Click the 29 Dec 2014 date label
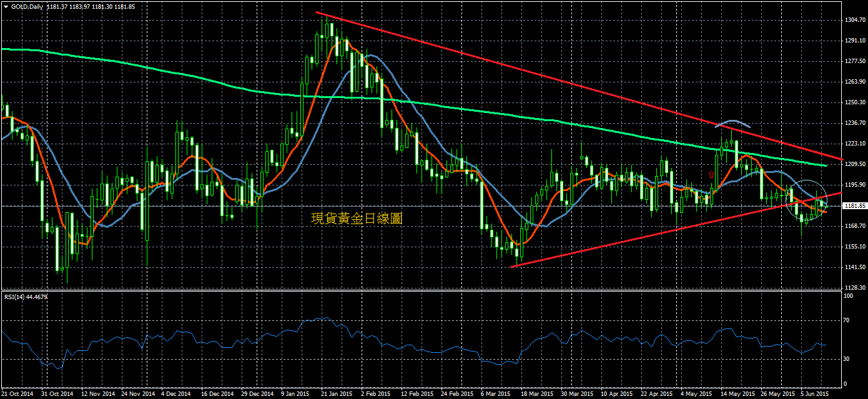The width and height of the screenshot is (868, 399). point(257,394)
